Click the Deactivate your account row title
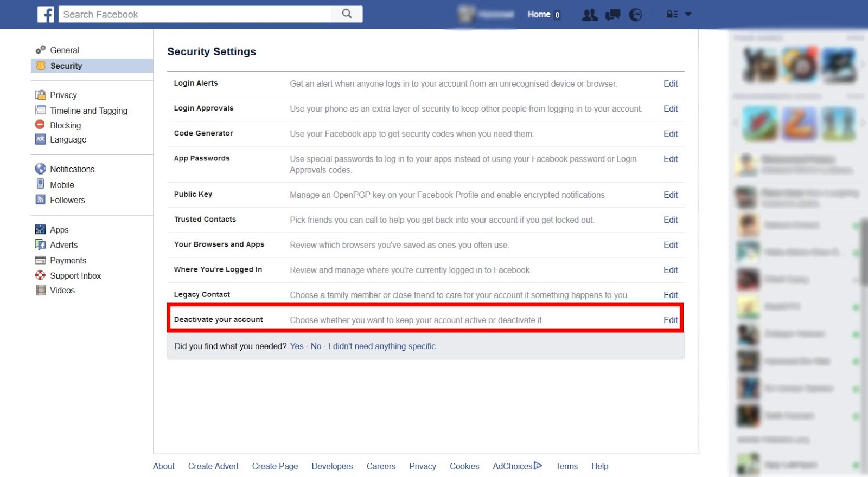The height and width of the screenshot is (477, 868). 219,319
